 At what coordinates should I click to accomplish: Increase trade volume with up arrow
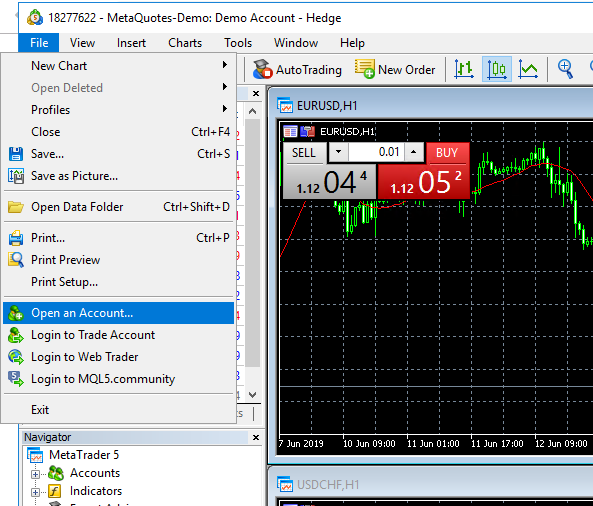click(413, 152)
